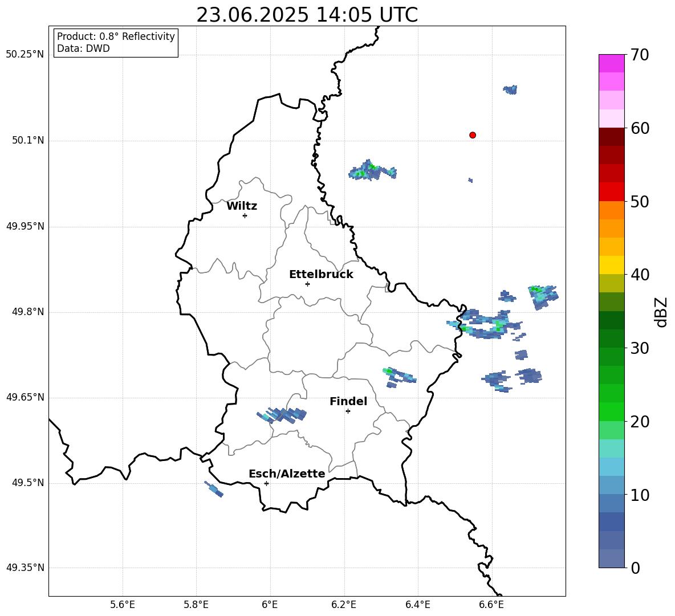The width and height of the screenshot is (675, 616).
Task: Click the radar echo near 50.2°N, 6.65°E
Action: click(511, 89)
